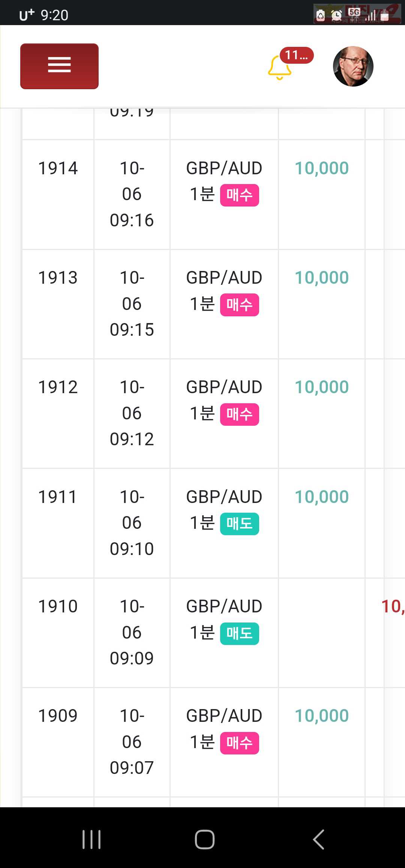The height and width of the screenshot is (868, 405).
Task: Tap the alarm icon in status bar
Action: [x=336, y=15]
